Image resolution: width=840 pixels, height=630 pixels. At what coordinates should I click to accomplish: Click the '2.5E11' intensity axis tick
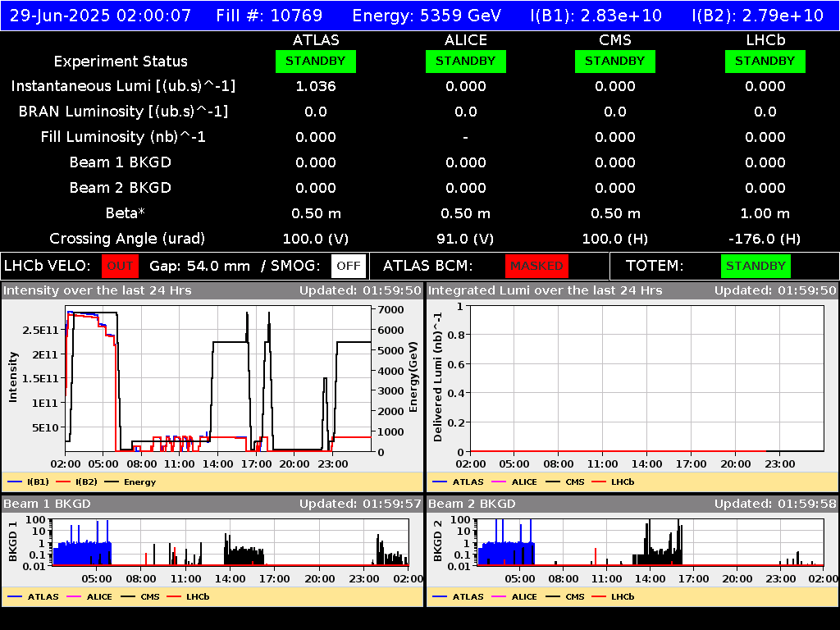(41, 331)
